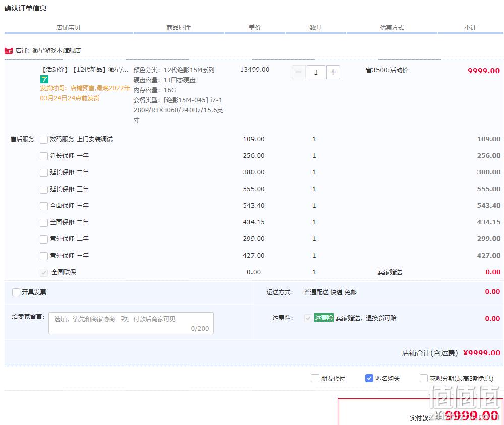Enable 花呗分期 installment checkbox
Screen dimensions: 504x425
(x=424, y=378)
